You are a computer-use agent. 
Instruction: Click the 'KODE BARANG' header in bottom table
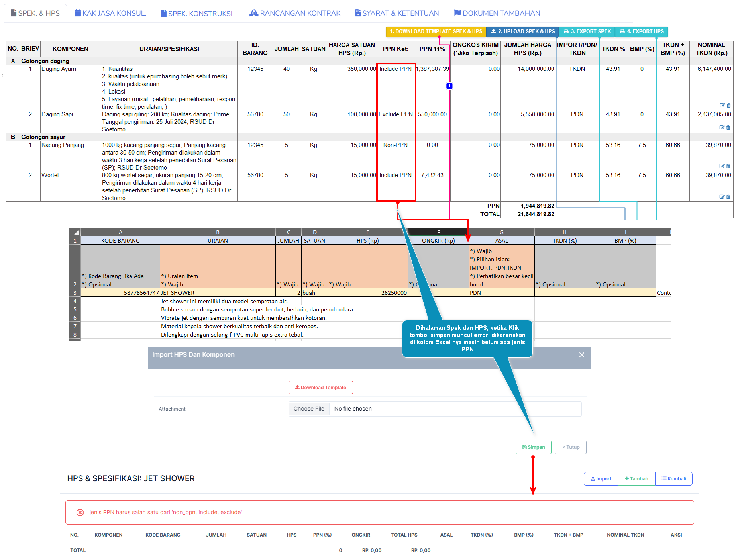click(163, 535)
